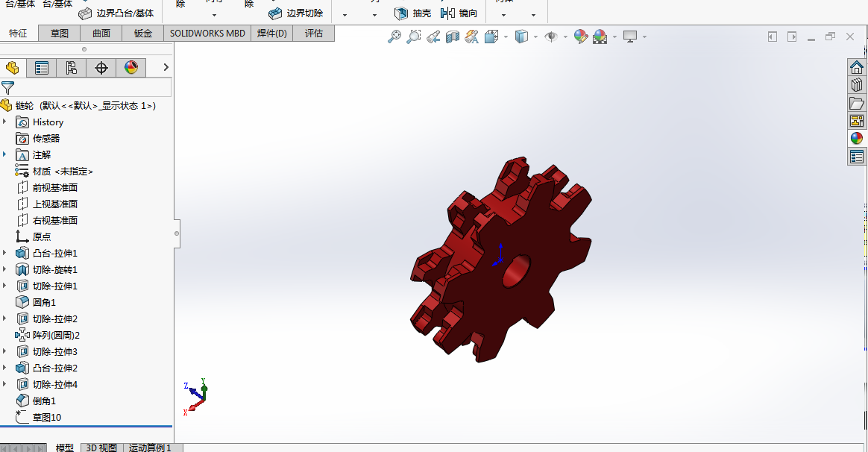Open the View Orientation dropdown arrow
Screen dimensions: 868x452
(506, 37)
